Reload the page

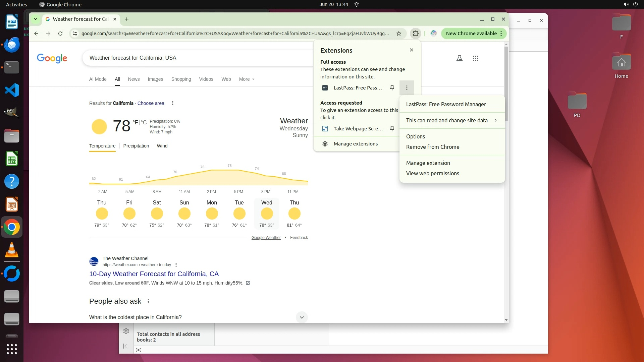tap(60, 34)
